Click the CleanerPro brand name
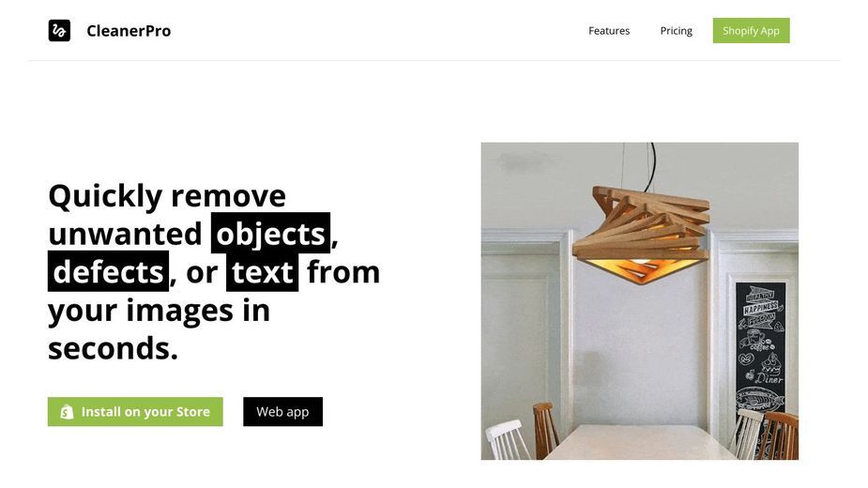 (129, 31)
